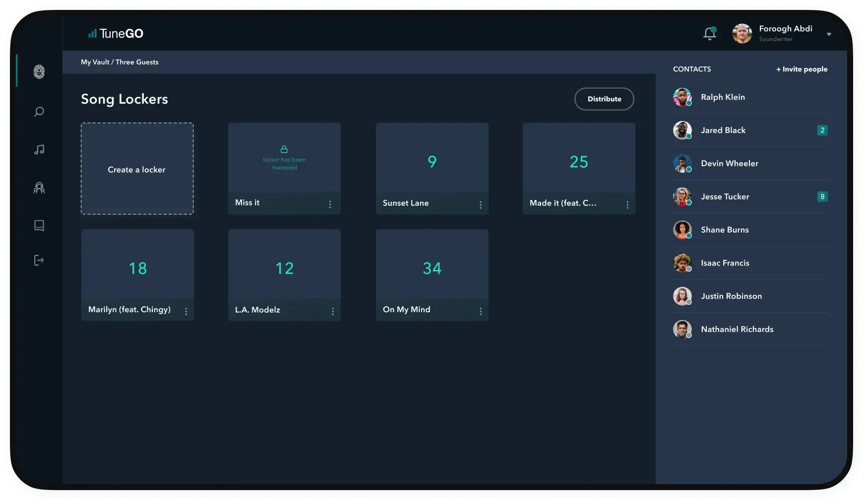Expand the Foroogh Abdi profile dropdown
The height and width of the screenshot is (504, 867).
click(829, 34)
